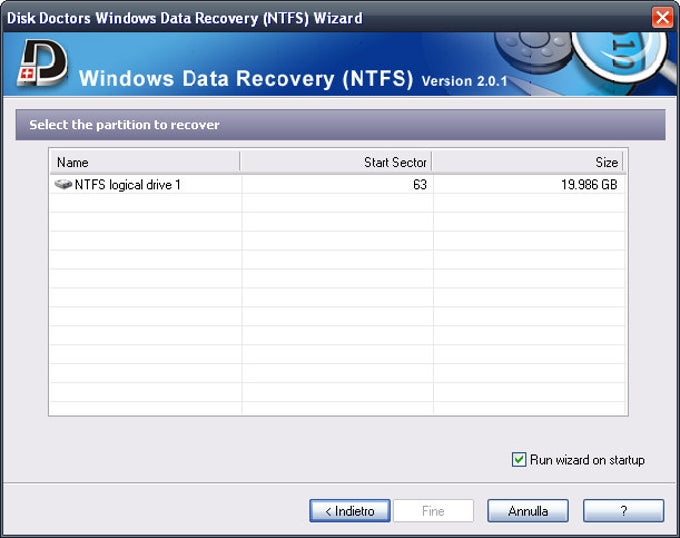The height and width of the screenshot is (538, 680).
Task: Close the wizard window
Action: pyautogui.click(x=662, y=18)
